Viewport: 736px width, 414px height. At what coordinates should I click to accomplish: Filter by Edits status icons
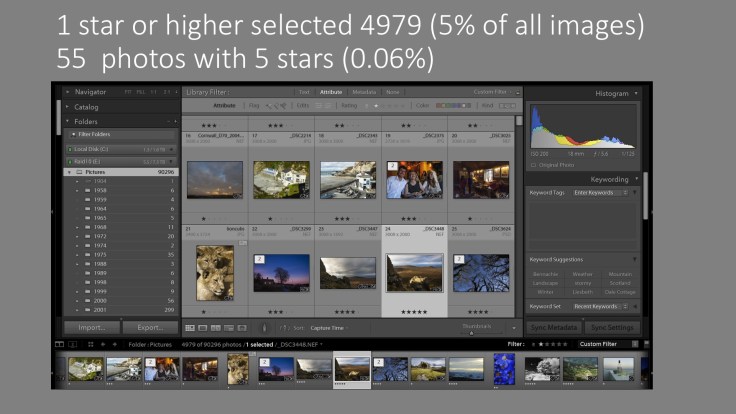322,106
